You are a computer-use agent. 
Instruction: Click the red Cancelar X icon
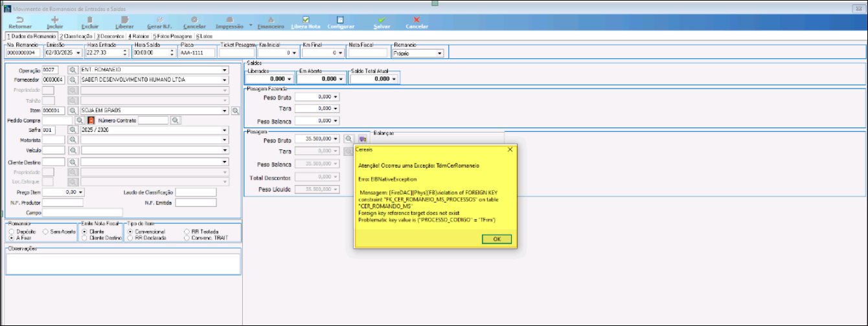pyautogui.click(x=417, y=19)
